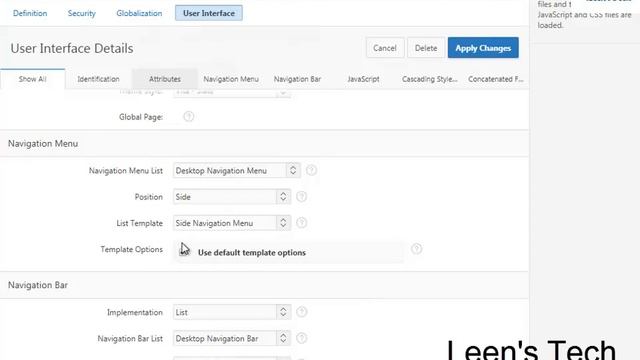Screen dimensions: 640x360
Task: Select the Concatenated F... sub-tab
Action: 496,79
